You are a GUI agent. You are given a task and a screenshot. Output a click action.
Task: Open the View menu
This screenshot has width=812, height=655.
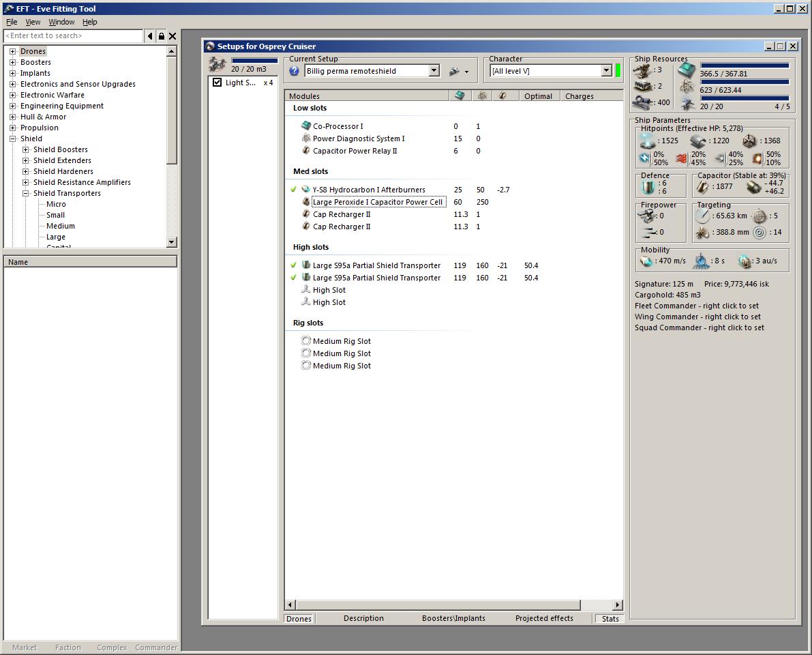(x=33, y=22)
